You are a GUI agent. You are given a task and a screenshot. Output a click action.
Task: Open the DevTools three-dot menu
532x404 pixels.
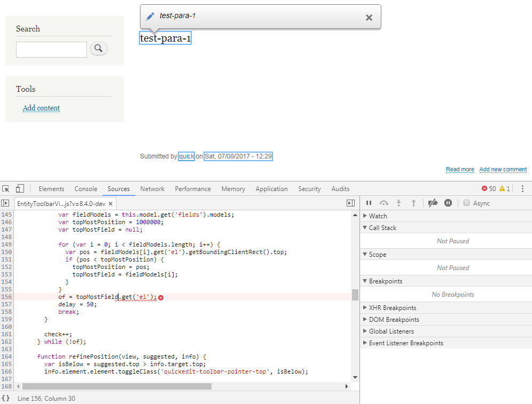[x=522, y=189]
